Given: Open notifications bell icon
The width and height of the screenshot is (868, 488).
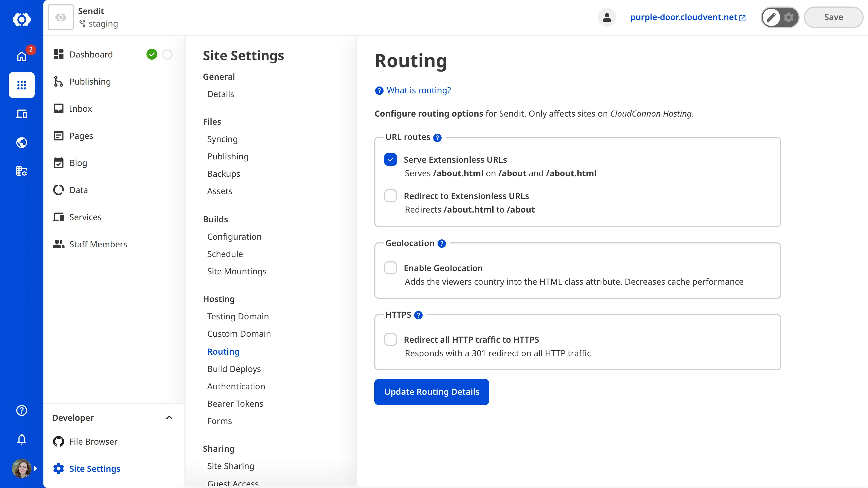Looking at the screenshot, I should click(22, 439).
